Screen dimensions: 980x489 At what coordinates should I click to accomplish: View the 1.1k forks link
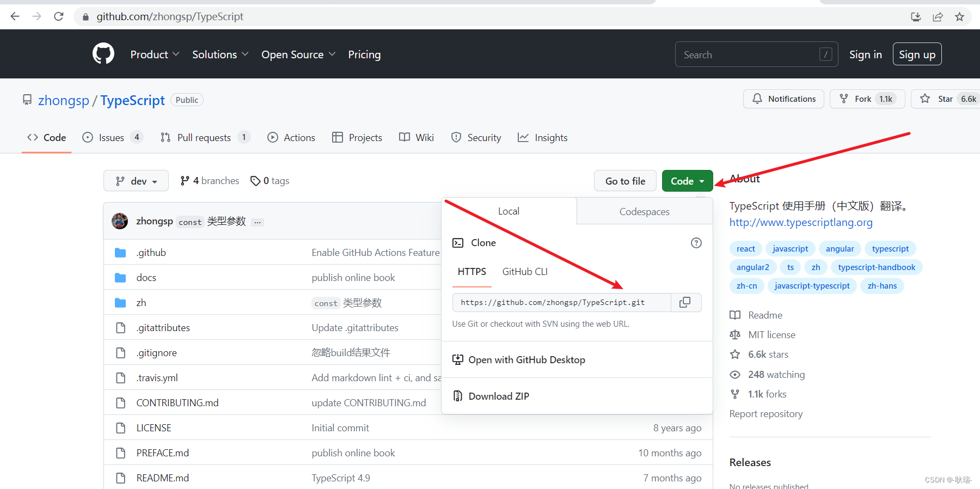point(758,394)
